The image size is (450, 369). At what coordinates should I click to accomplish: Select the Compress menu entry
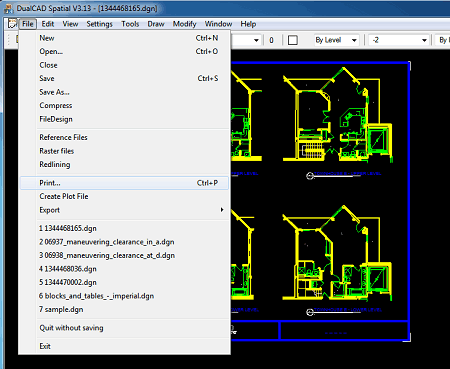124,105
